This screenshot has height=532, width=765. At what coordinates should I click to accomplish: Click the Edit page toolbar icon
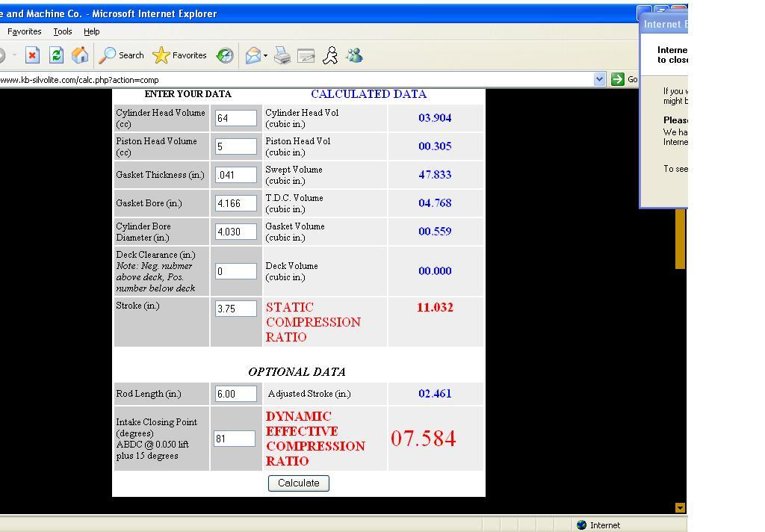point(306,55)
